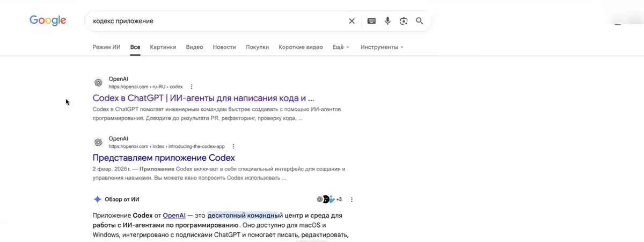The height and width of the screenshot is (242, 644).
Task: Open three-dot menu for openai.com ru-RU codex result
Action: coord(192,87)
